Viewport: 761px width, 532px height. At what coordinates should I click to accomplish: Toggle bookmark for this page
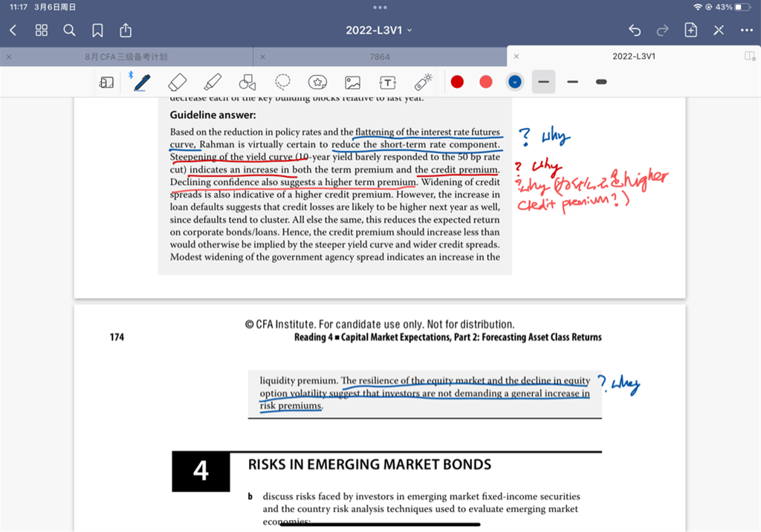coord(97,30)
